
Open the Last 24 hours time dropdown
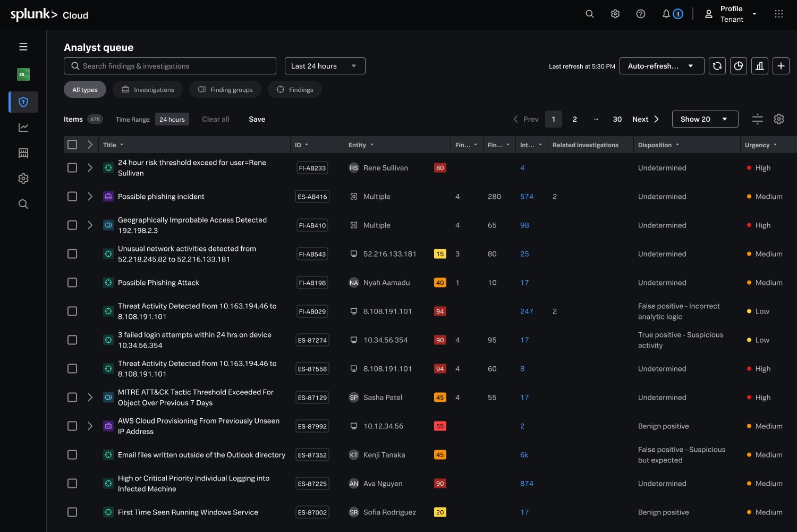(325, 66)
